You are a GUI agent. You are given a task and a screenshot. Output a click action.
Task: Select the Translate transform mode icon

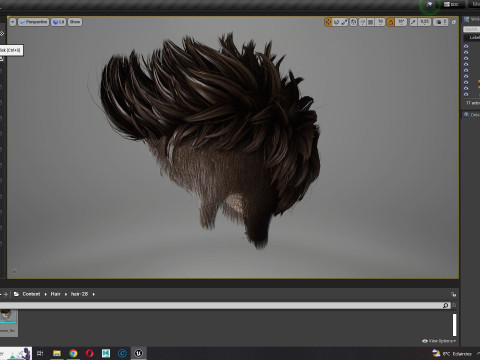click(328, 22)
